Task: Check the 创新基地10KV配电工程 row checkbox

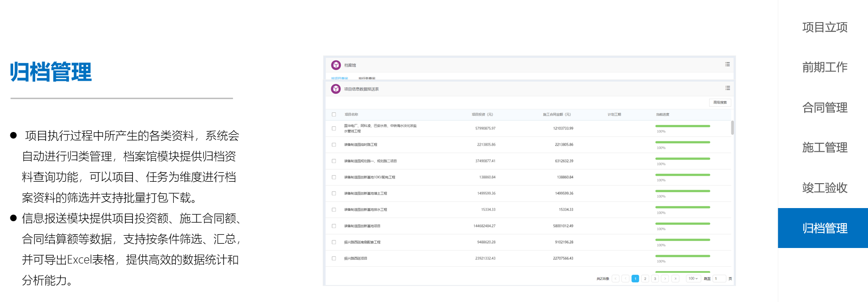Action: click(334, 177)
